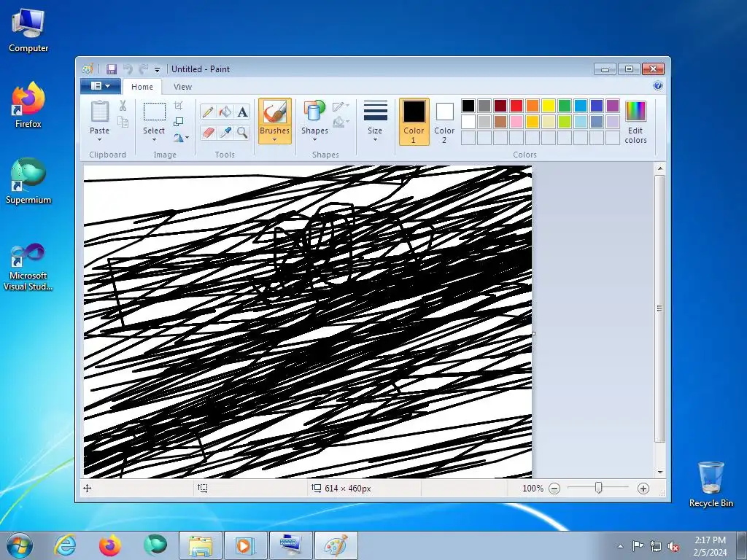Pick the Fill with color bucket tool

(225, 112)
